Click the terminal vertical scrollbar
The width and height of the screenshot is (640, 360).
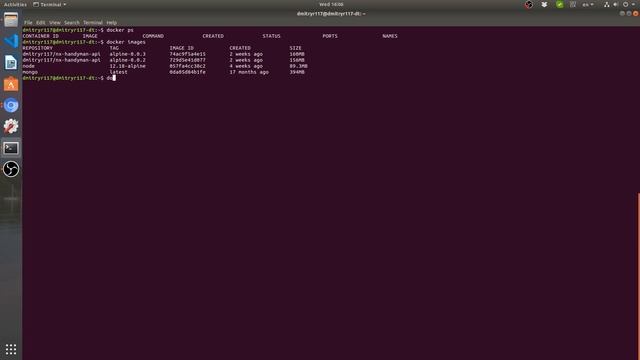[638, 276]
